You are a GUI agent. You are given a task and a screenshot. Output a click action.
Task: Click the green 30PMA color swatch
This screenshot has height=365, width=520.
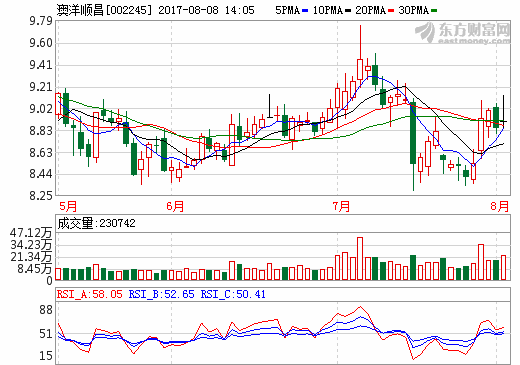pyautogui.click(x=434, y=11)
